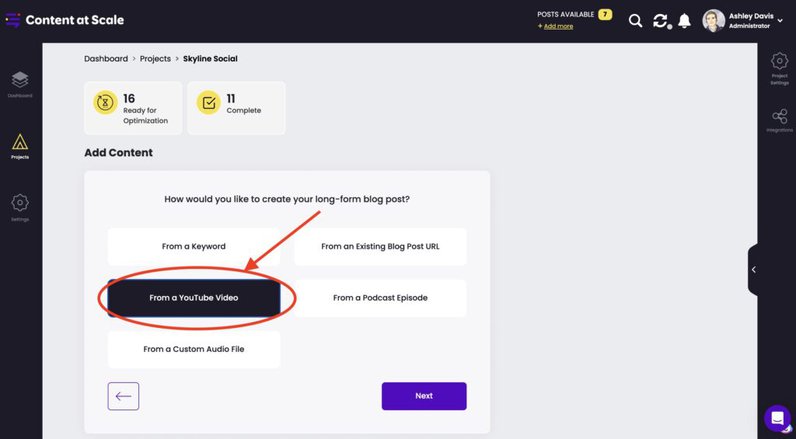Screen dimensions: 796x439
Task: Open Settings gear in left sidebar
Action: (20, 207)
